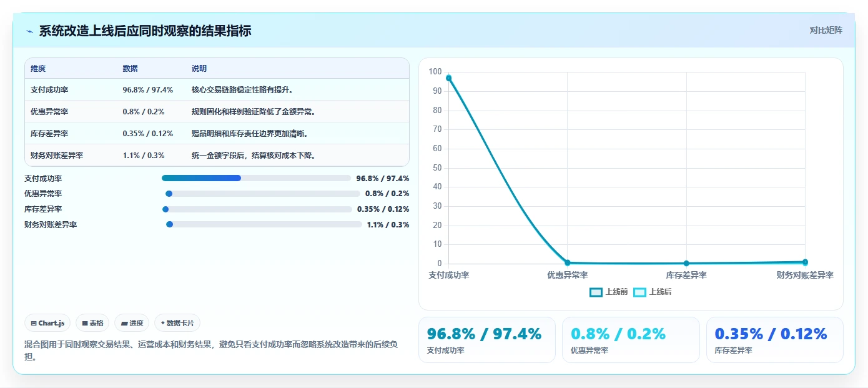Click the 1.1% / 0.3% progress value
The height and width of the screenshot is (388, 868).
[388, 225]
